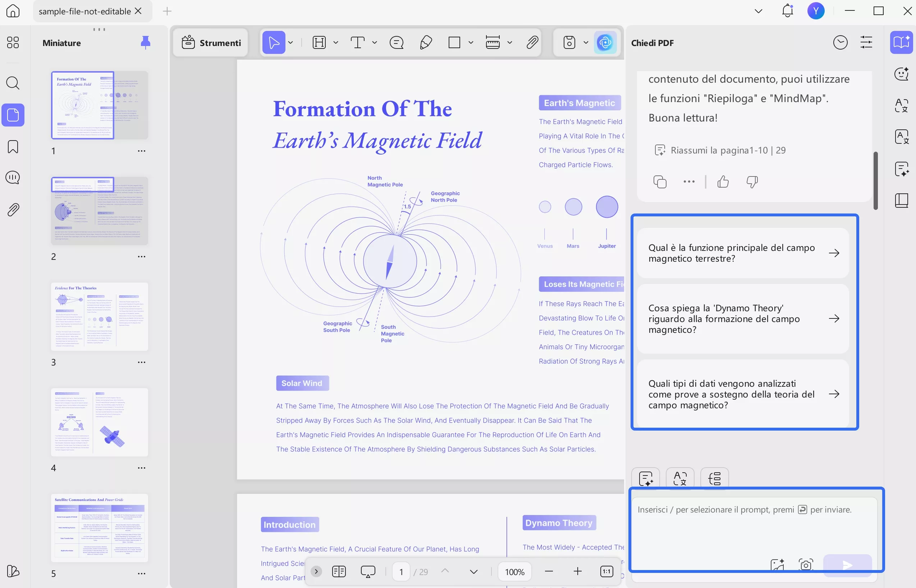Expand the save options dropdown arrow
This screenshot has width=916, height=588.
(x=586, y=42)
